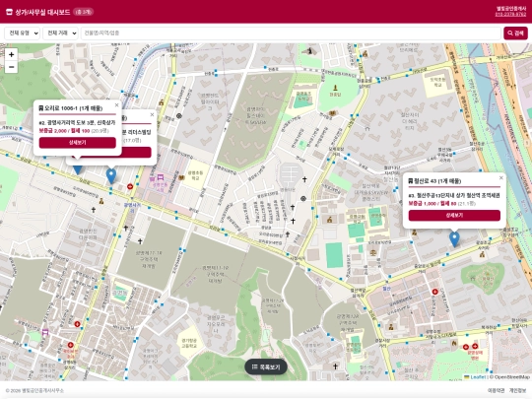The height and width of the screenshot is (399, 532).
Task: Select the fully visible blue marker beside the partially hidden one on 오리로
Action: click(x=111, y=176)
